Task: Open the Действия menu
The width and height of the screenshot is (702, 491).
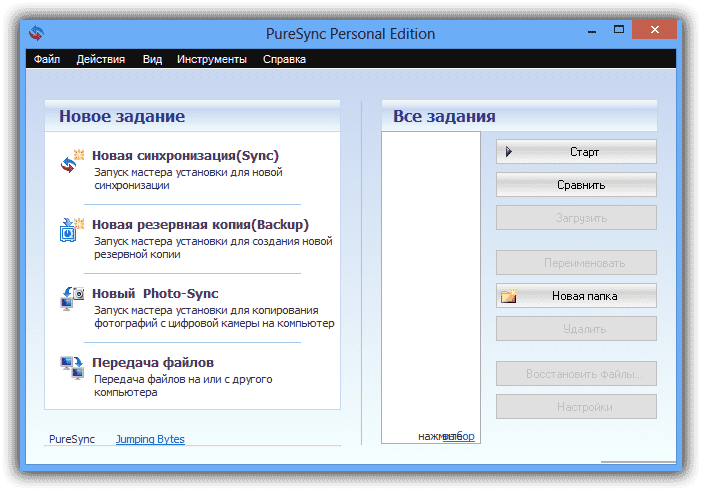Action: click(101, 59)
